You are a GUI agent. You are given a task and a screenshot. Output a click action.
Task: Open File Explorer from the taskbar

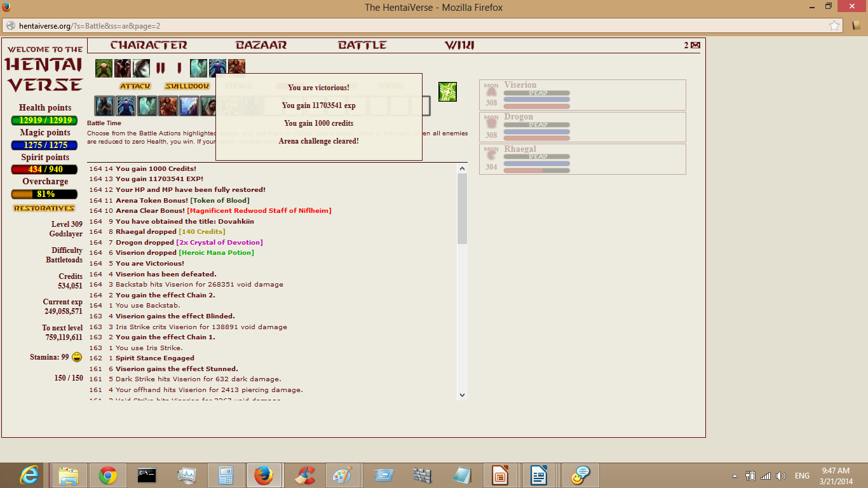(69, 475)
